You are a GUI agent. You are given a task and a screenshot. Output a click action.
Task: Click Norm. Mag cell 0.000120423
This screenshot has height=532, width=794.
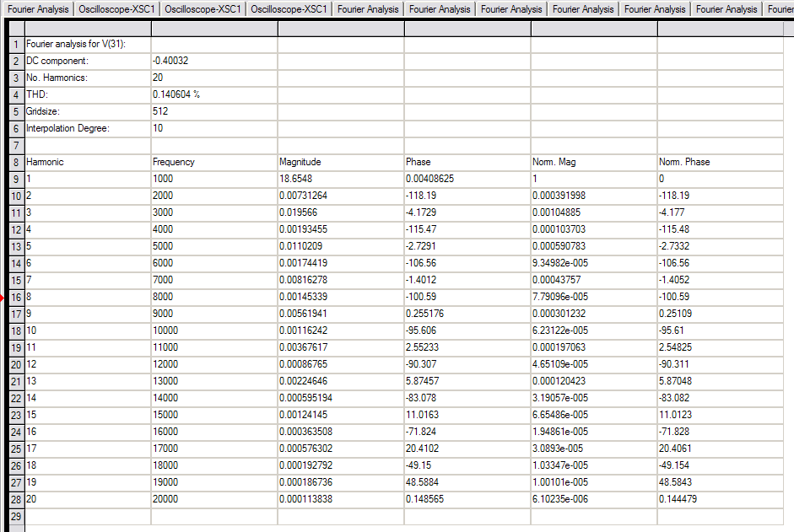coord(594,381)
